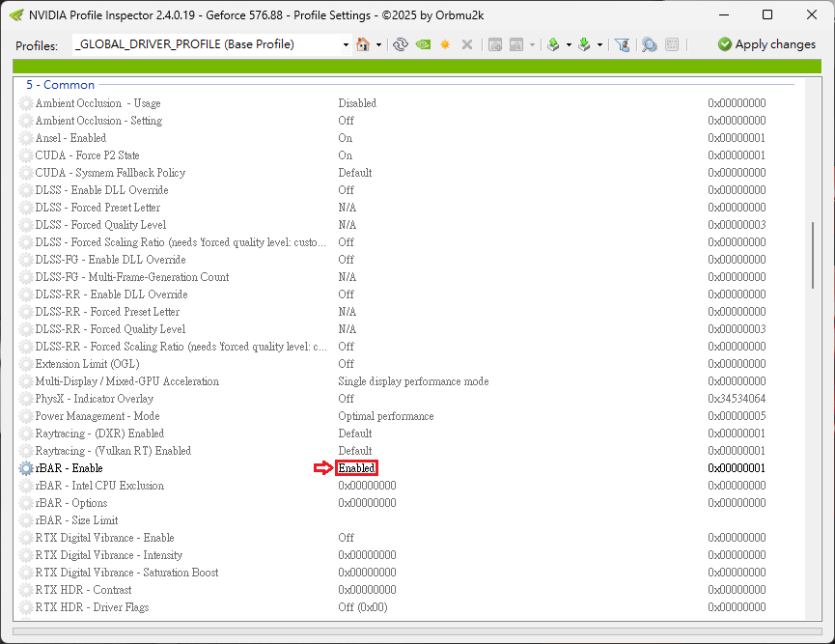Go to base profile via home icon
Viewport: 835px width, 644px height.
363,44
